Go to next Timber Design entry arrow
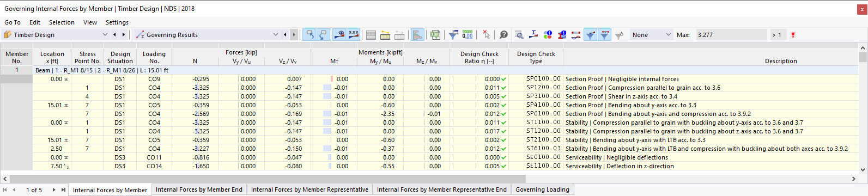 click(x=124, y=35)
